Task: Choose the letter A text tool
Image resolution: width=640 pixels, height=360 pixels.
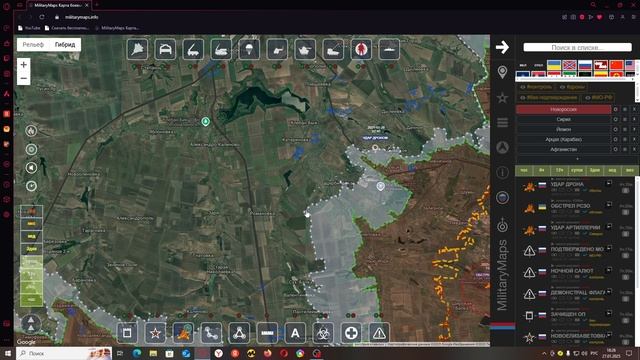Action: [295, 333]
